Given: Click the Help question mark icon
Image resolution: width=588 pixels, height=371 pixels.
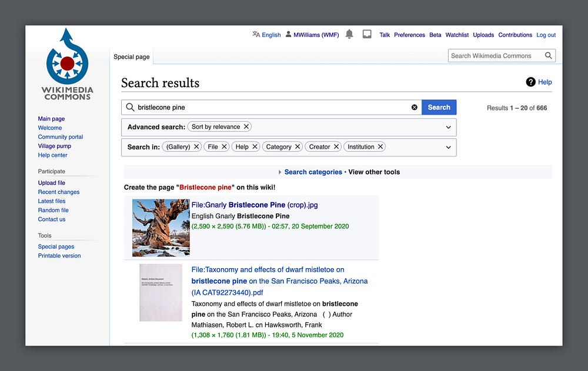Looking at the screenshot, I should pyautogui.click(x=530, y=82).
